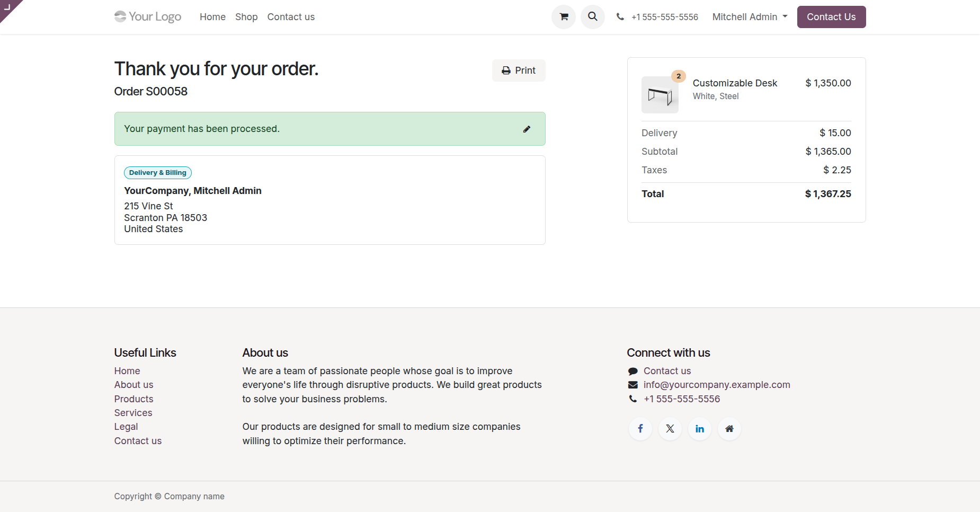Open Contact us in top navigation
The width and height of the screenshot is (980, 512).
pos(291,17)
